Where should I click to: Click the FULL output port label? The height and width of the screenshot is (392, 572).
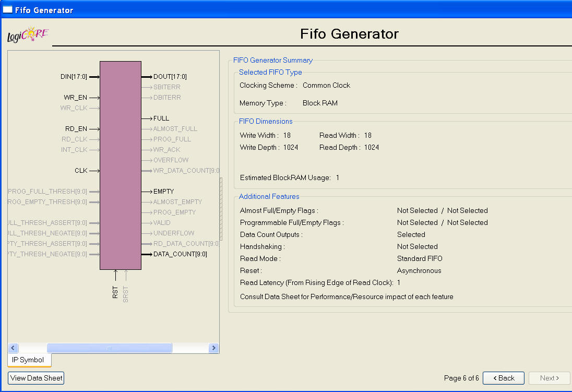161,118
